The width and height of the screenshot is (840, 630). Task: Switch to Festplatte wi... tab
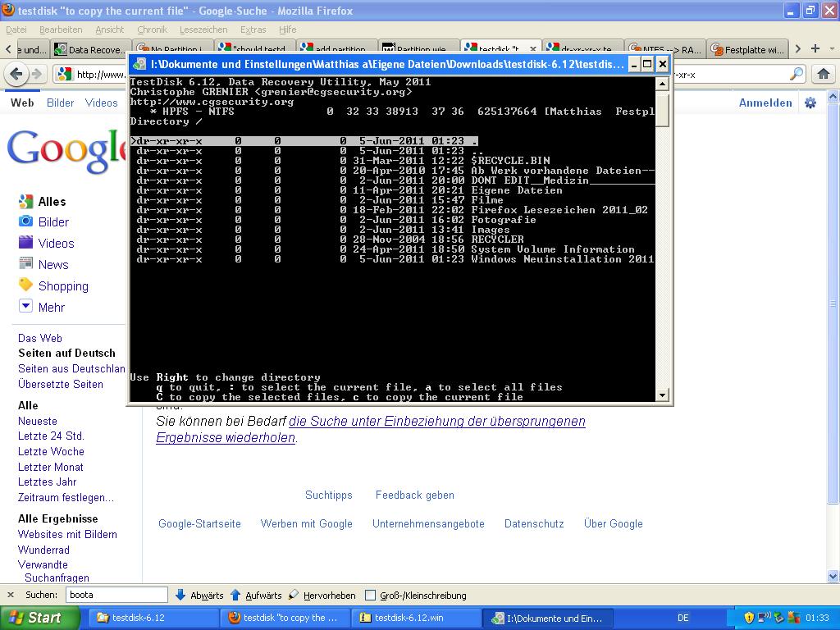747,49
